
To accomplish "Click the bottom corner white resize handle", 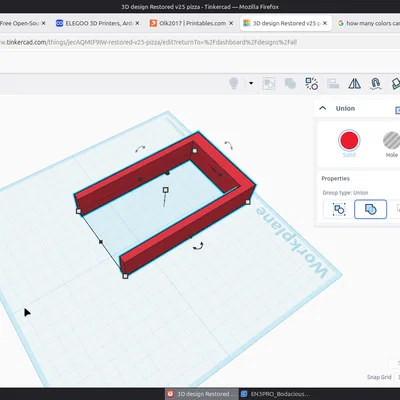I will tap(125, 276).
